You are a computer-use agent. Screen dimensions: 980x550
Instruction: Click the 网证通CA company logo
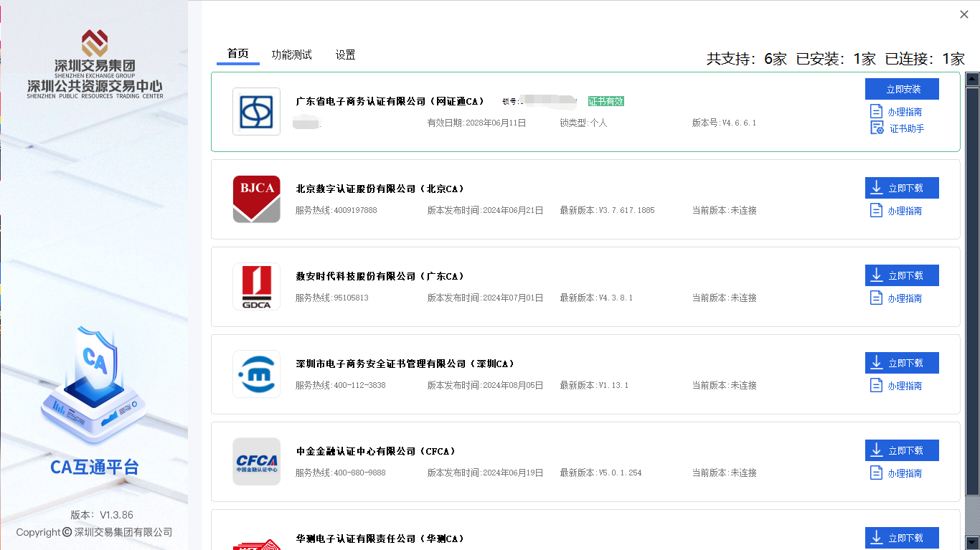pyautogui.click(x=256, y=112)
